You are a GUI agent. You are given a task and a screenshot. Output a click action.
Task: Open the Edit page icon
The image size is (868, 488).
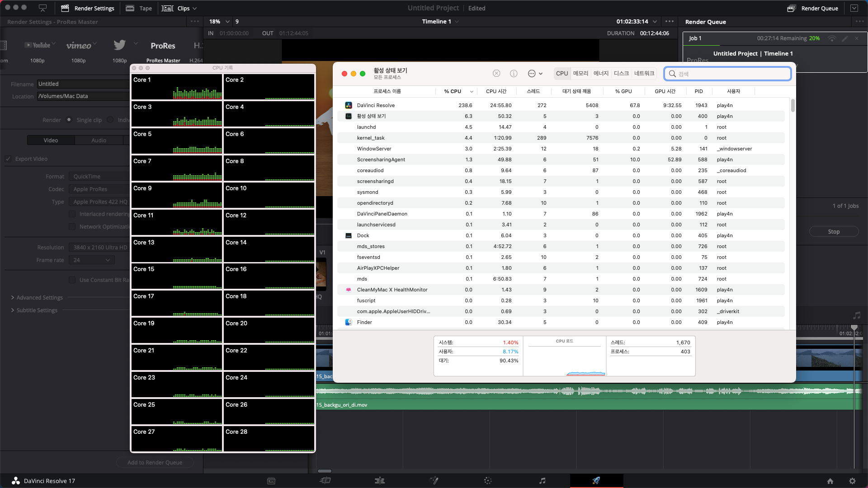(380, 481)
